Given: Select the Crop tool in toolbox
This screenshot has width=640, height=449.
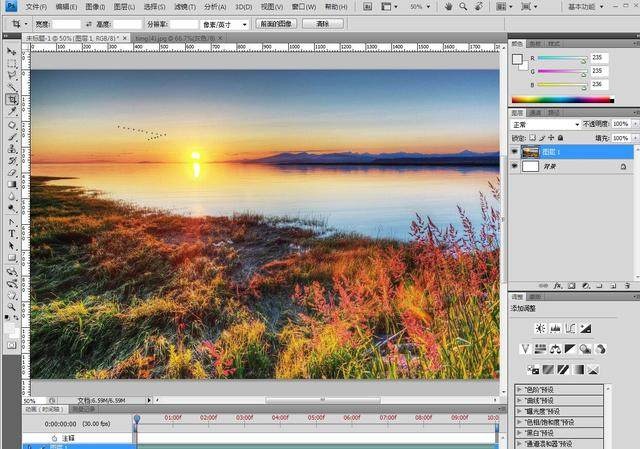Looking at the screenshot, I should click(12, 100).
